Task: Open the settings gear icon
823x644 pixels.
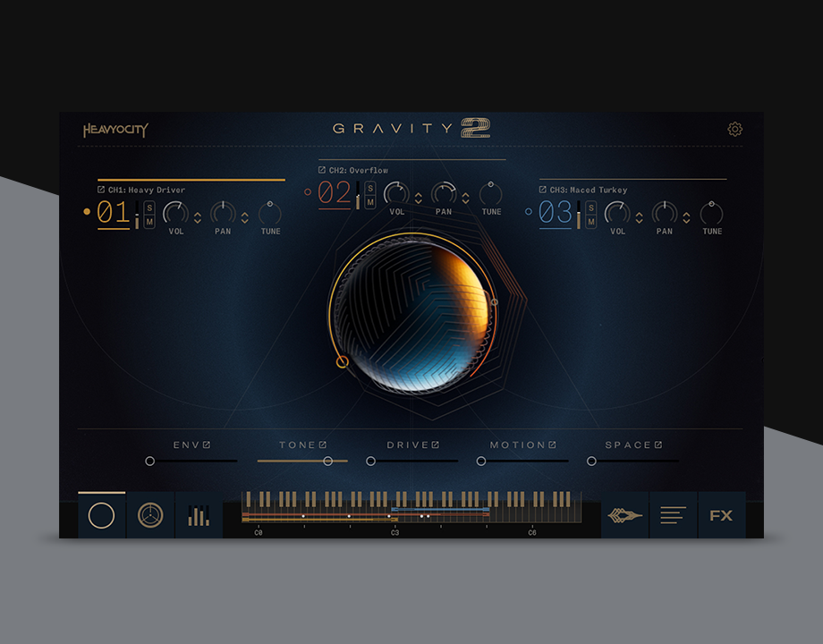Action: (734, 130)
